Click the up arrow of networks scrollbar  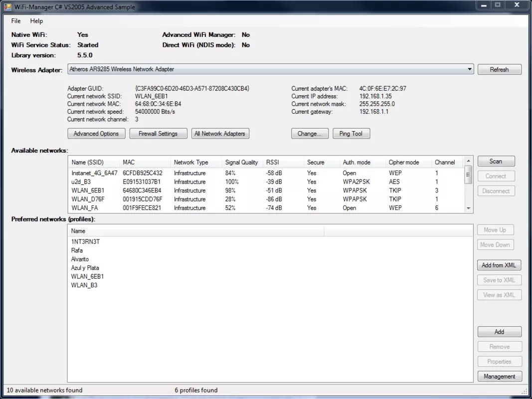tap(469, 161)
